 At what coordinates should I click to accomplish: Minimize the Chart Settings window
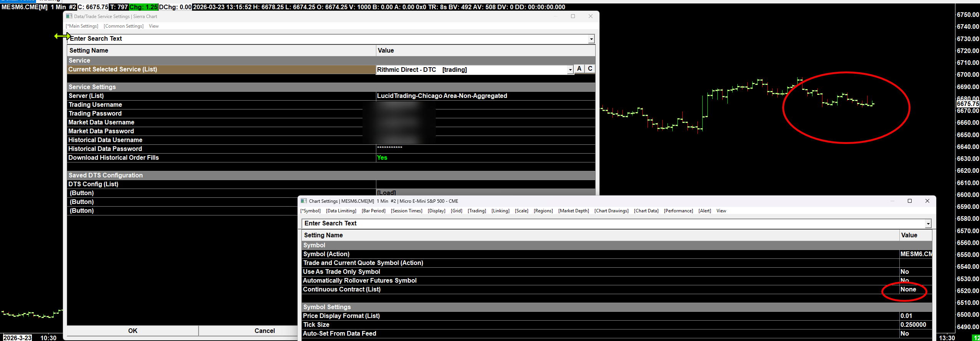[x=892, y=201]
